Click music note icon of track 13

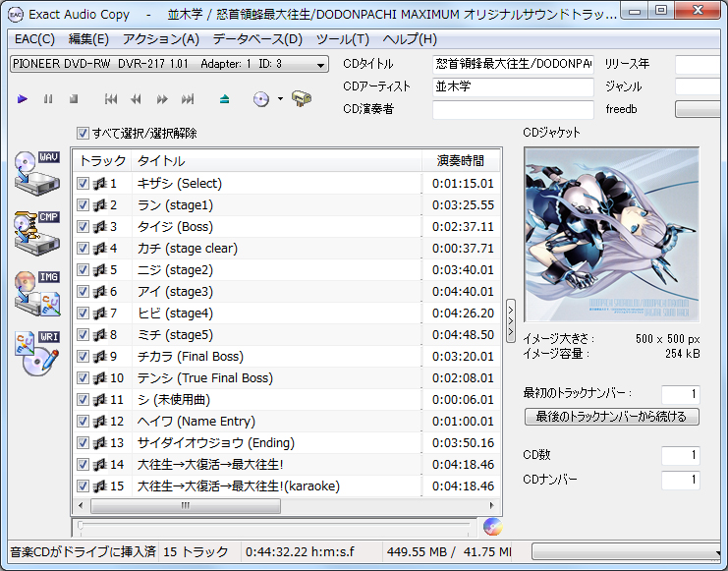point(100,443)
